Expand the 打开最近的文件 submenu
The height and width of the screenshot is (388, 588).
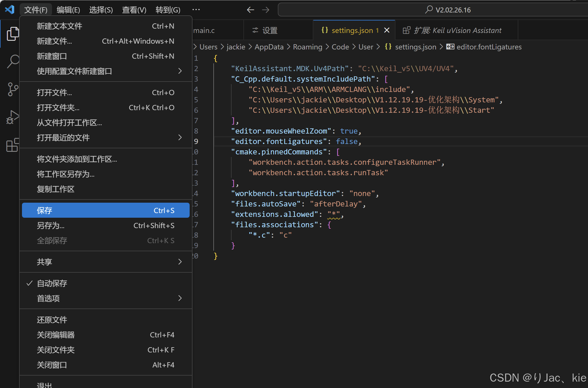point(63,138)
